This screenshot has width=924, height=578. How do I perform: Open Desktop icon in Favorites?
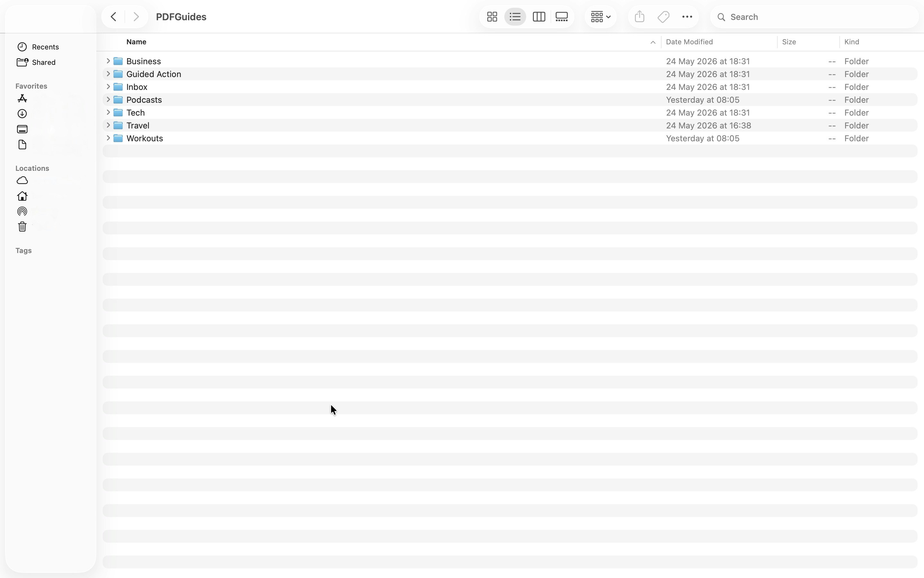tap(22, 129)
